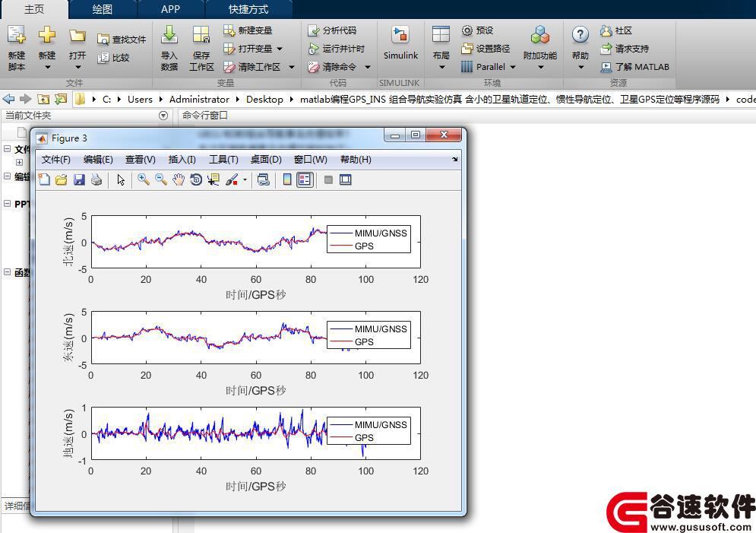The image size is (756, 533).
Task: Click Compare (比较) in the File group
Action: 114,58
